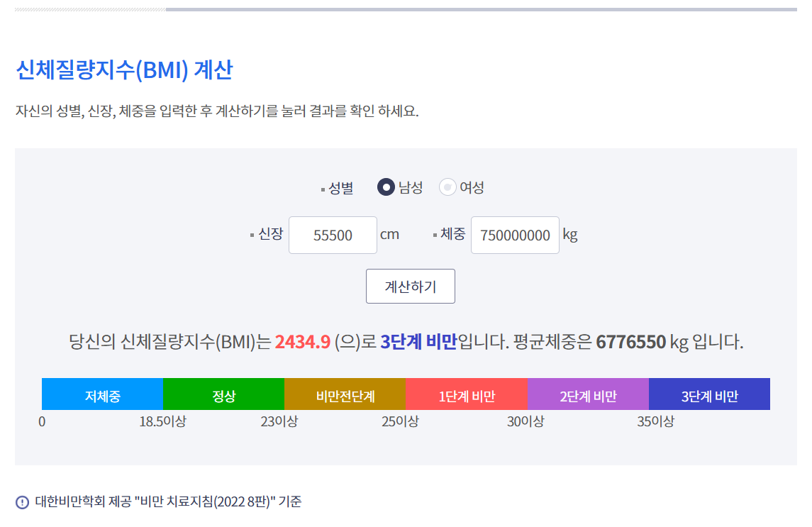Click the red 1단계 비만 segment
This screenshot has height=527, width=812.
click(x=466, y=394)
